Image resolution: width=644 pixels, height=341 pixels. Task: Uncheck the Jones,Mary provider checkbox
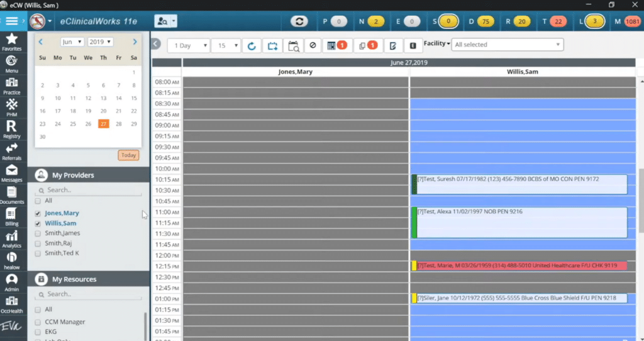pos(38,214)
